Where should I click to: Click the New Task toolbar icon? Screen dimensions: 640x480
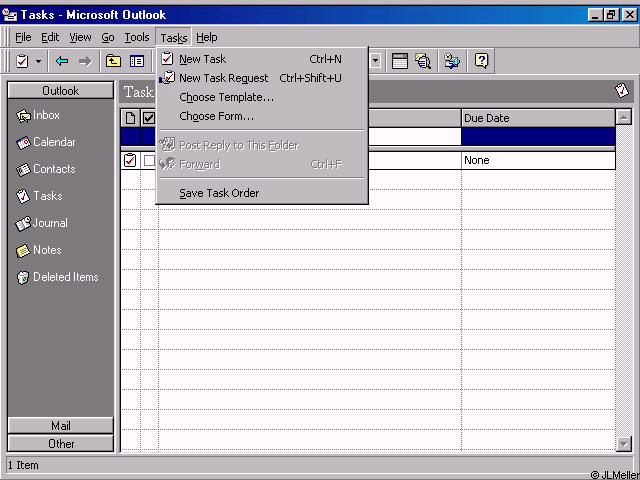pyautogui.click(x=22, y=62)
